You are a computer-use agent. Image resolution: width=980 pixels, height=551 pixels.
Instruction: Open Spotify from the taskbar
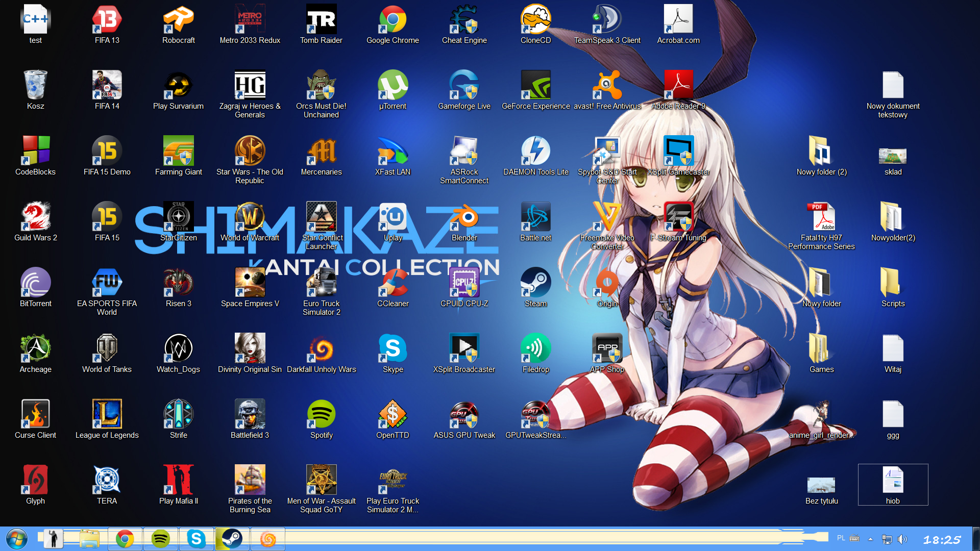(160, 539)
